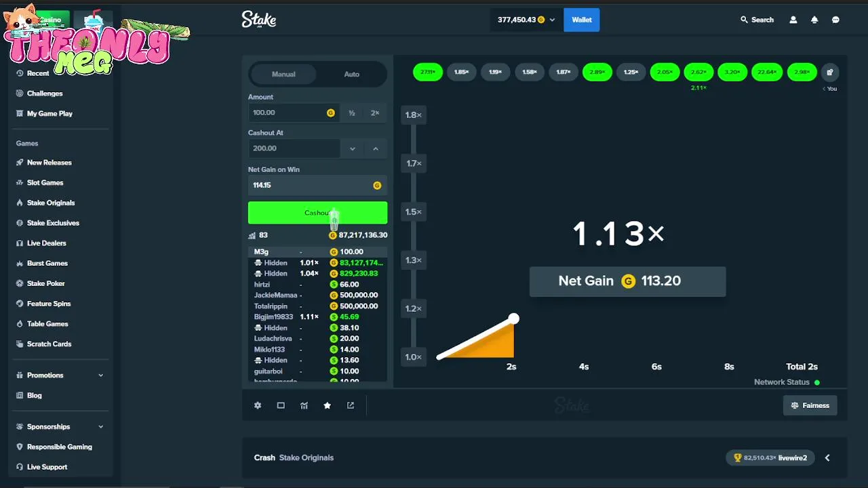Select the M3g bet row
The height and width of the screenshot is (488, 868).
[x=317, y=252]
